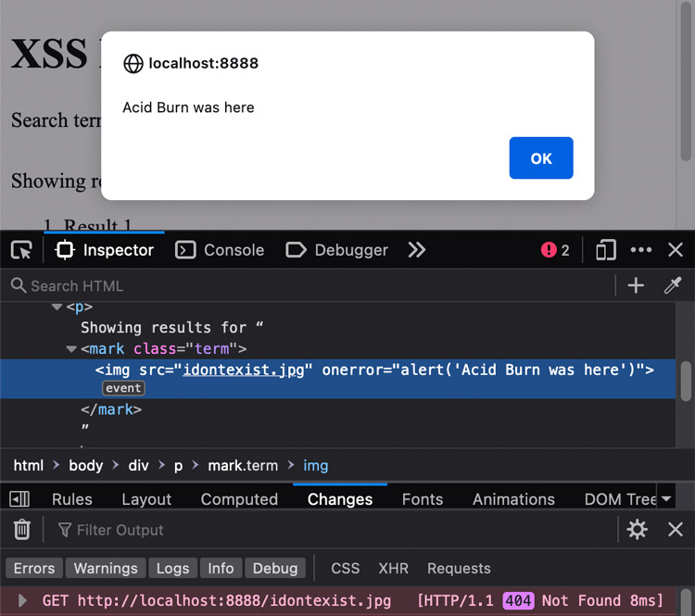Viewport: 695px width, 616px height.
Task: Click the event badge on img
Action: [x=123, y=388]
